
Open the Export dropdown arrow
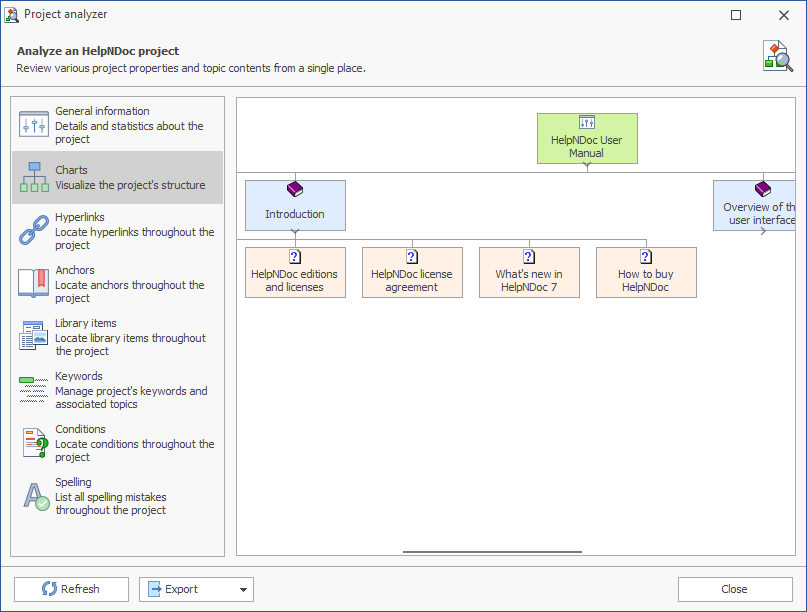pos(243,589)
